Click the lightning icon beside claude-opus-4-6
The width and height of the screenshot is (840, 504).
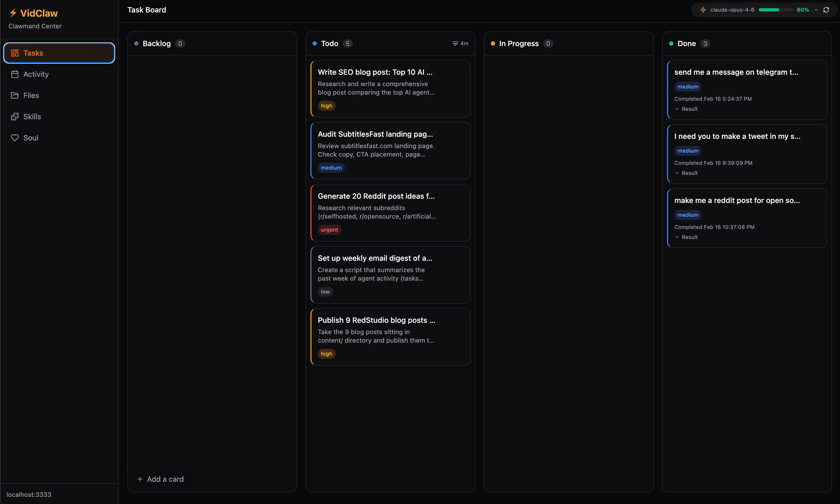coord(703,10)
